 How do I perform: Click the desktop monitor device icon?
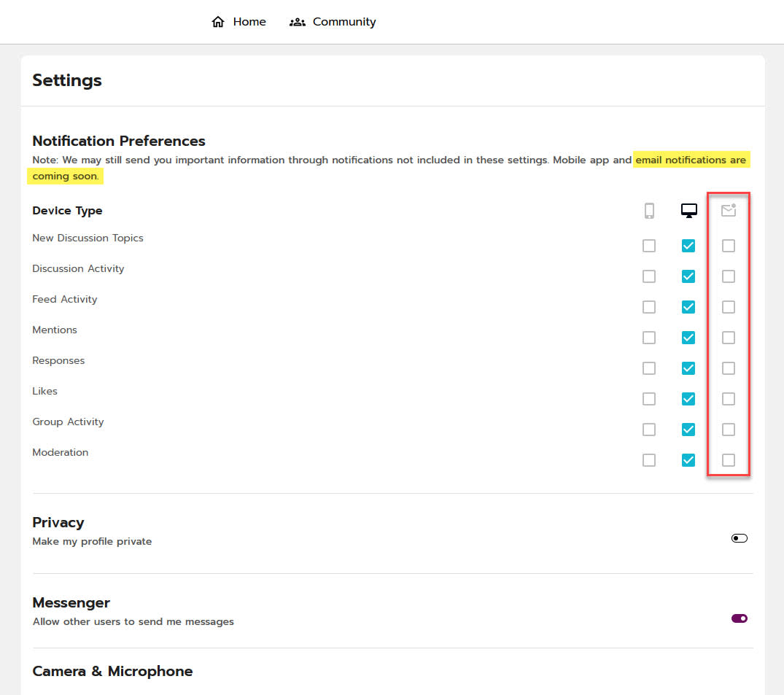coord(689,211)
